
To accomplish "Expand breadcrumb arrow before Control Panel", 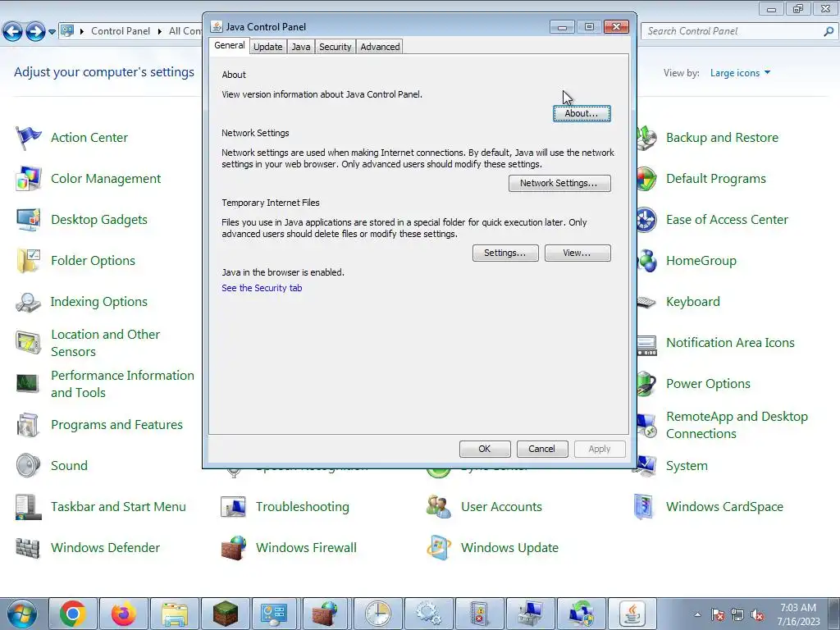I will coord(82,32).
